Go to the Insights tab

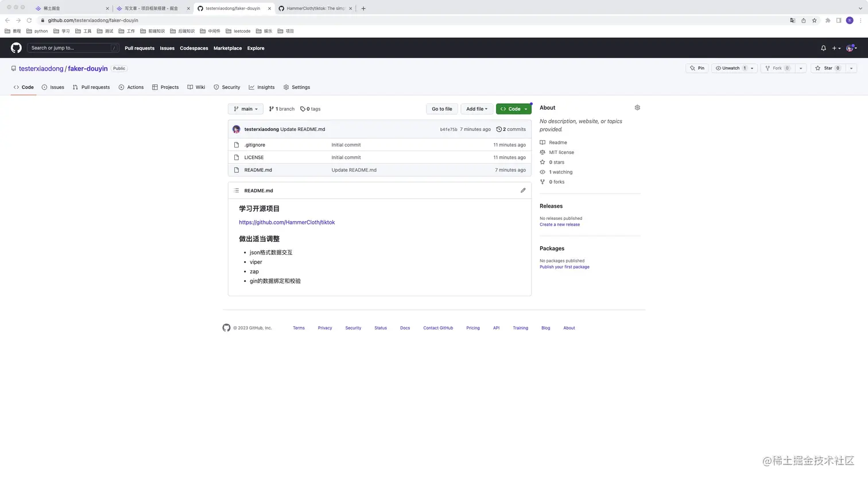tap(262, 87)
